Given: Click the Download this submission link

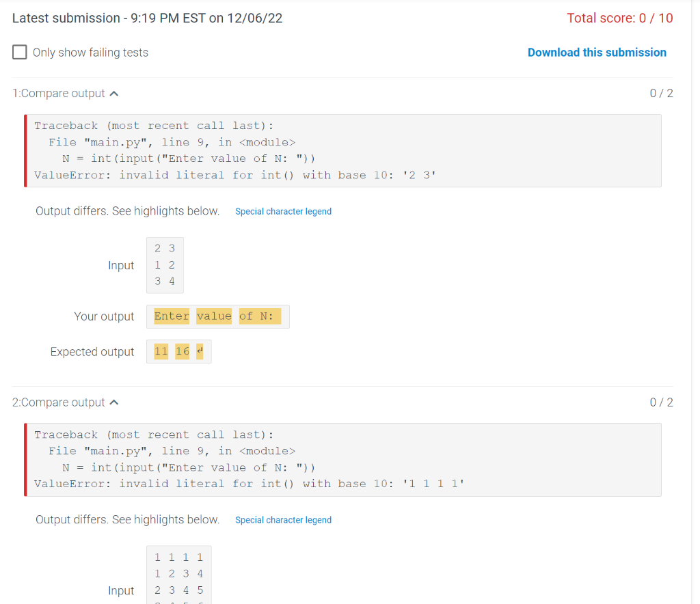Looking at the screenshot, I should 597,52.
